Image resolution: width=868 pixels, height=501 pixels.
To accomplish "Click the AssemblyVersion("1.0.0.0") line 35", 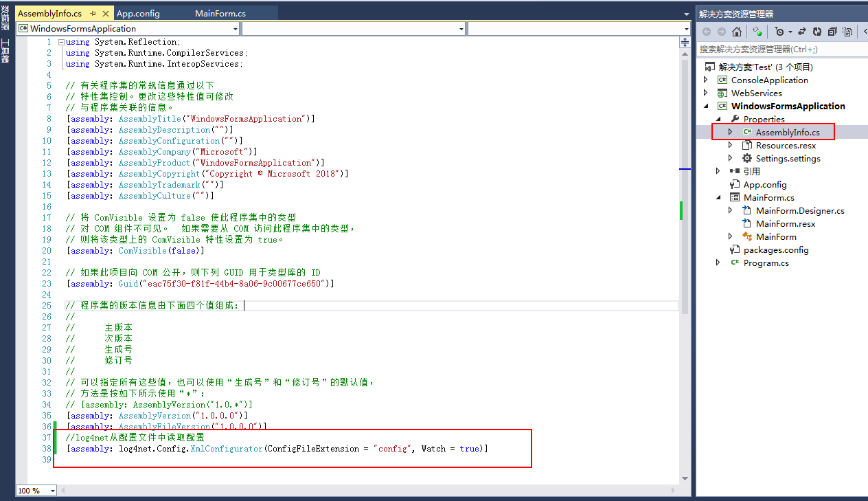I will click(x=157, y=416).
